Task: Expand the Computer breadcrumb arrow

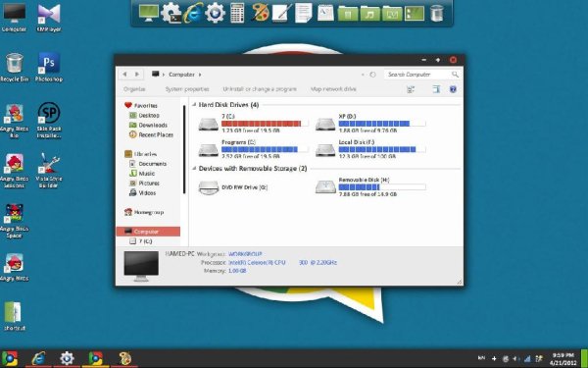Action: (200, 75)
